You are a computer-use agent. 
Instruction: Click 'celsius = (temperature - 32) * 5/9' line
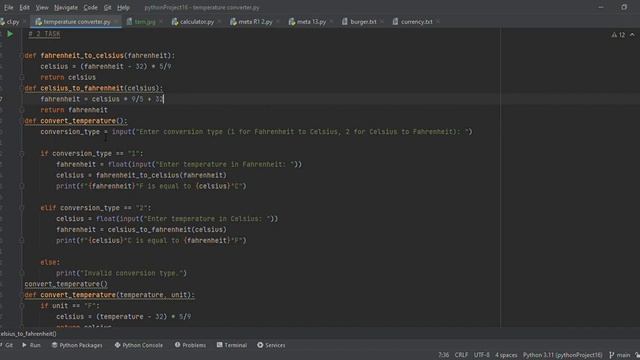pyautogui.click(x=124, y=317)
